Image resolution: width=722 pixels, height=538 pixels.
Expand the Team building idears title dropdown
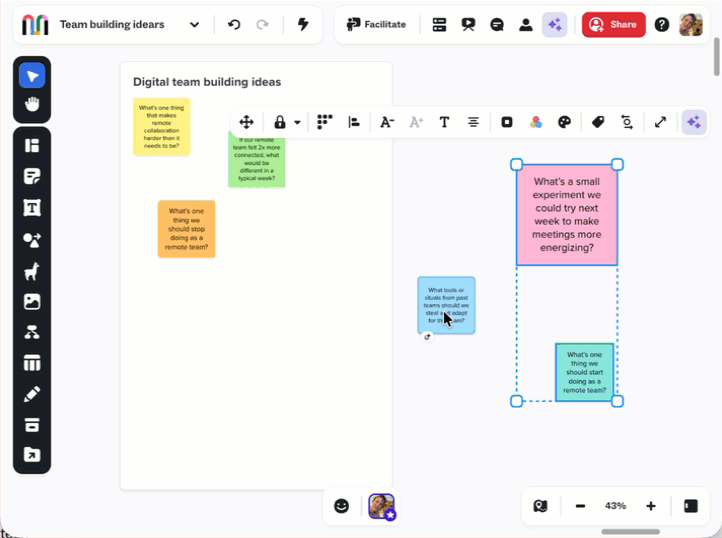[194, 25]
